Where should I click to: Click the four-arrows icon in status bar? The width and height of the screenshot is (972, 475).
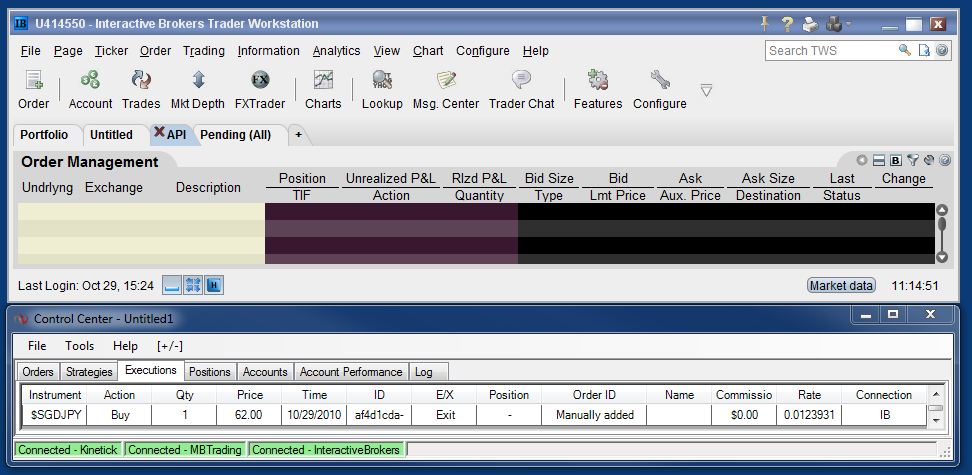(x=193, y=285)
